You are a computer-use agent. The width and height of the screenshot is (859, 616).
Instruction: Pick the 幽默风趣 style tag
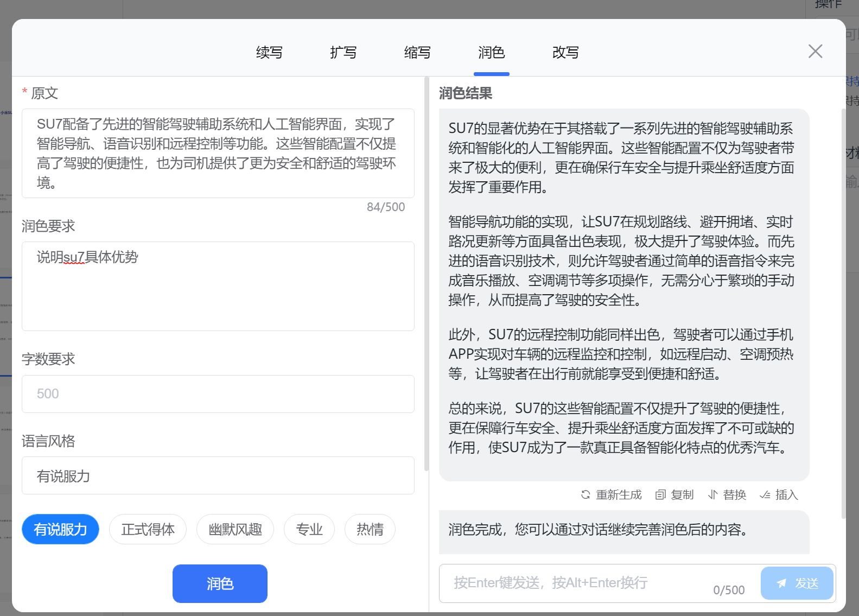(x=236, y=529)
